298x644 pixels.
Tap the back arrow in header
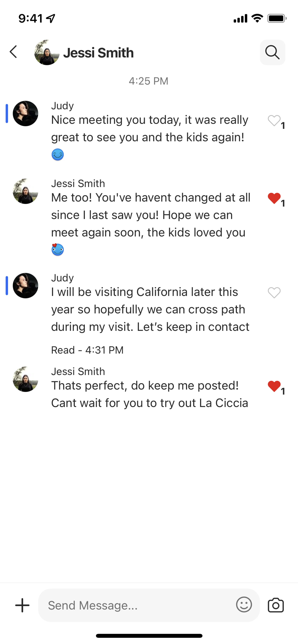click(14, 52)
